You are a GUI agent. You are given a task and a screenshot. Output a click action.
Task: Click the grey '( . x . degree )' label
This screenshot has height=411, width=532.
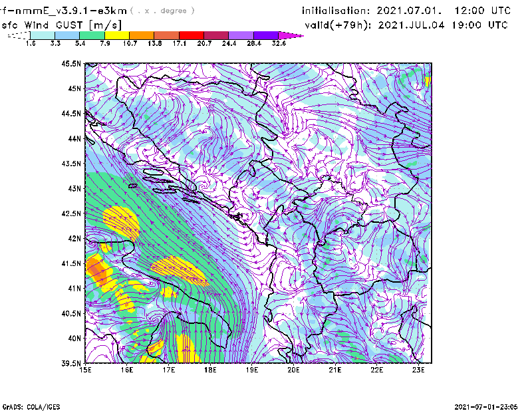click(x=162, y=11)
